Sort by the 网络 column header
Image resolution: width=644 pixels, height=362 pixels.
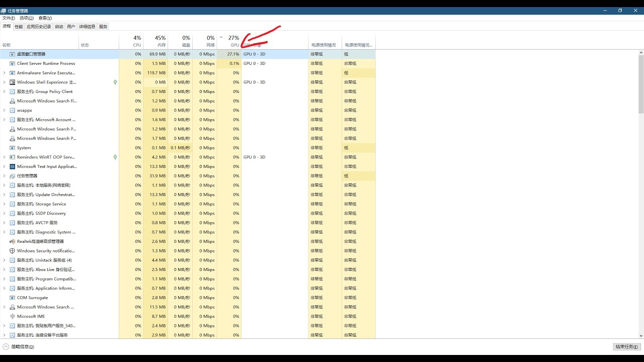(x=205, y=41)
